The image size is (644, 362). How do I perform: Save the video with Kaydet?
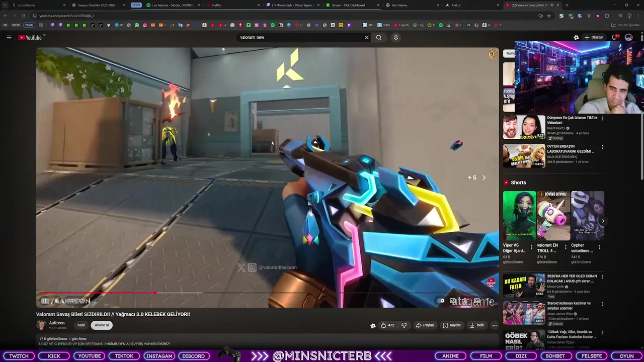pyautogui.click(x=452, y=325)
